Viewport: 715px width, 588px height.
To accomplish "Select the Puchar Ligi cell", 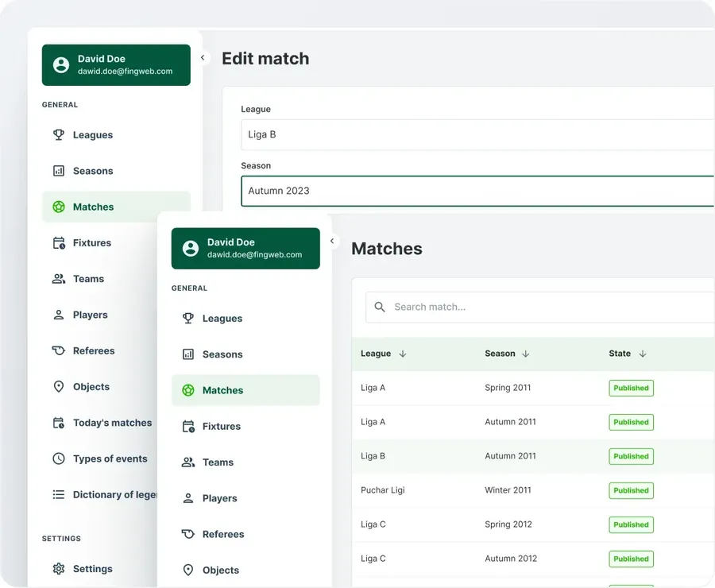I will click(x=383, y=490).
